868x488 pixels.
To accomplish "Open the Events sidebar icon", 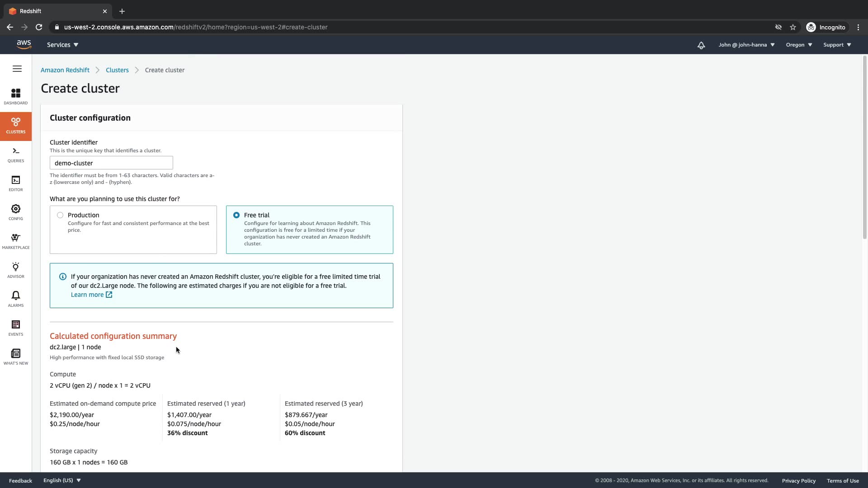I will pyautogui.click(x=16, y=328).
